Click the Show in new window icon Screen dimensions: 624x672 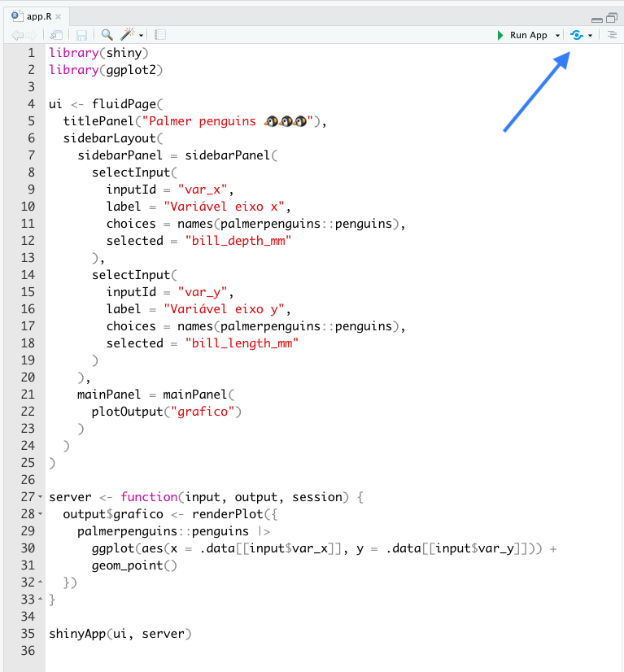click(56, 35)
